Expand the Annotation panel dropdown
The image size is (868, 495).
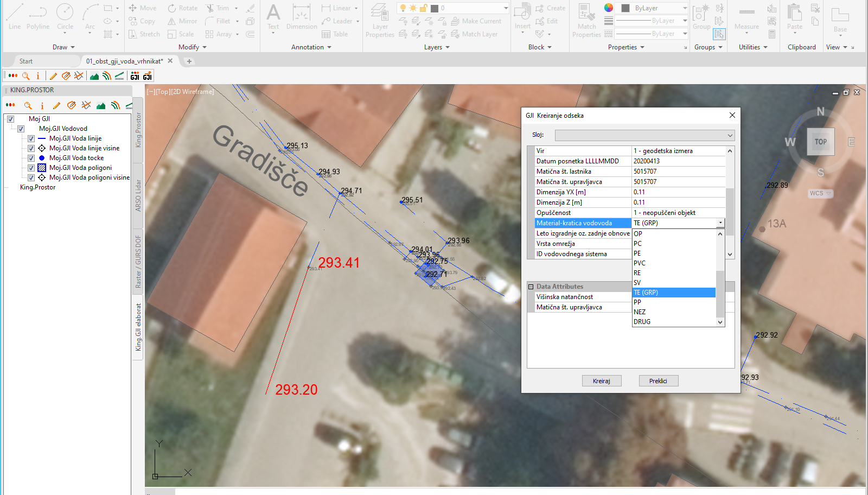pos(311,47)
